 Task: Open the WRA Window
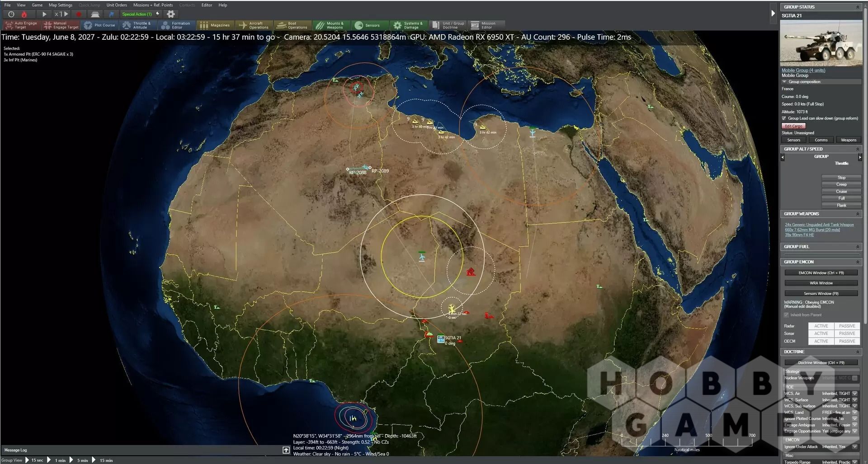tap(821, 283)
